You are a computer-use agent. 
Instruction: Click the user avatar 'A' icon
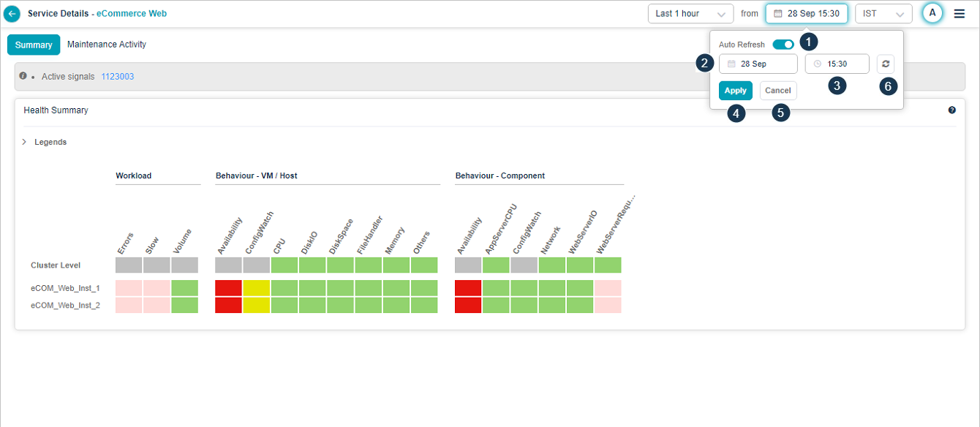(x=932, y=13)
